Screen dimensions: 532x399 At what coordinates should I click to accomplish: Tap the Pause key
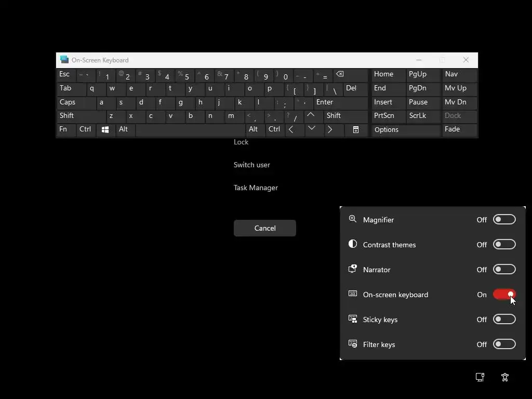(423, 103)
